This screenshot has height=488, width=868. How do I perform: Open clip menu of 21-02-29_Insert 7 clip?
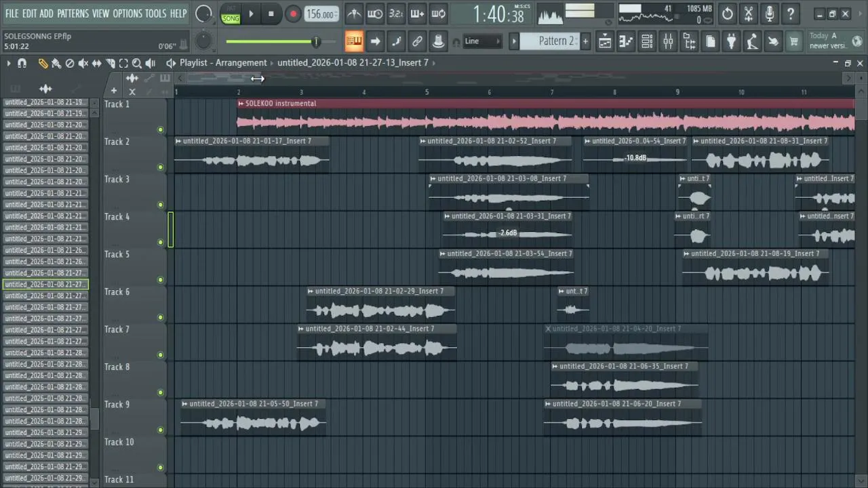point(311,291)
